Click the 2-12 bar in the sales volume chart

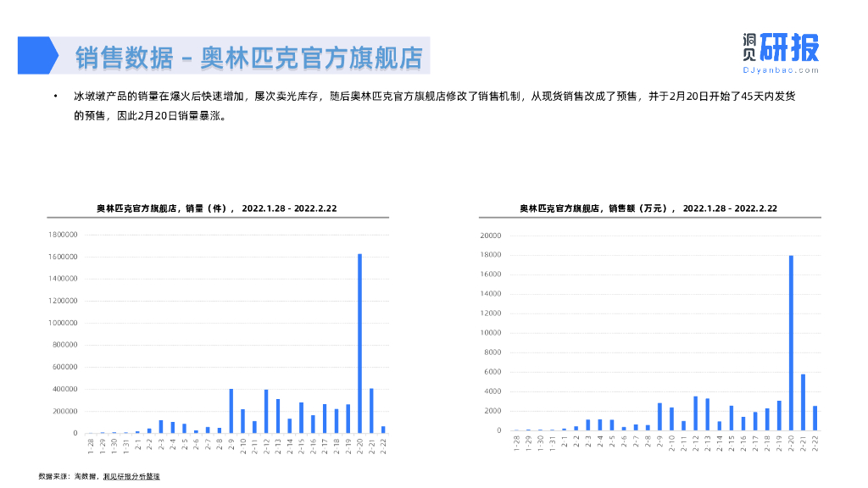pos(266,412)
